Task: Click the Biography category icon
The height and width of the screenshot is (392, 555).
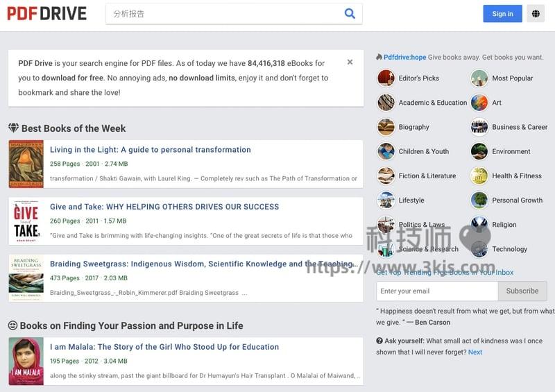Action: pos(386,127)
